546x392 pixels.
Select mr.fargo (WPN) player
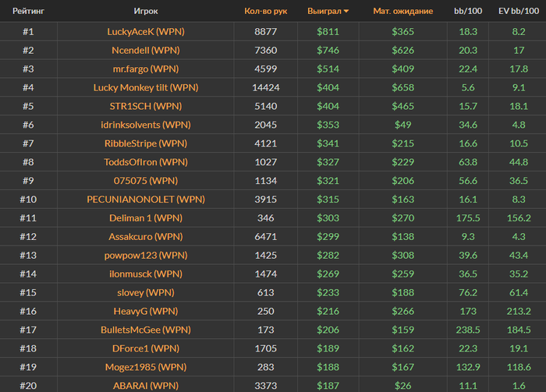[x=146, y=69]
